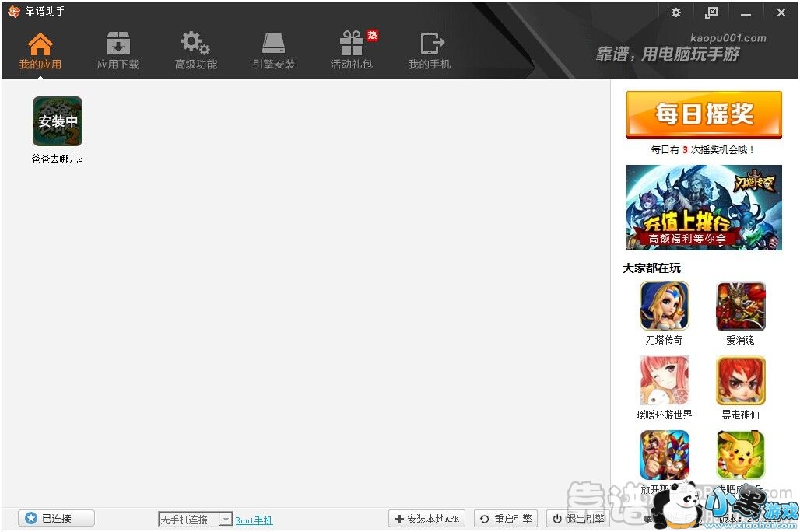This screenshot has width=800, height=532.
Task: Close the 靠谱助手 window
Action: [781, 12]
